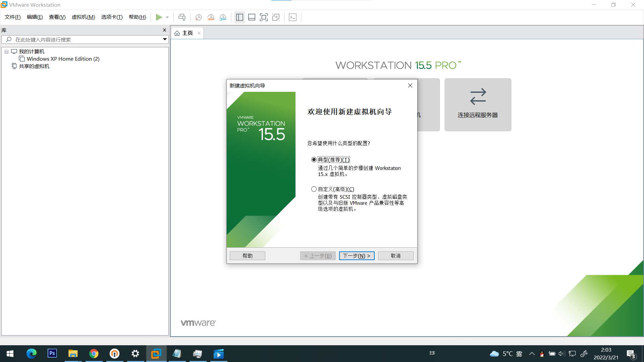Collapse the 我的计算机 tree node

(6, 52)
